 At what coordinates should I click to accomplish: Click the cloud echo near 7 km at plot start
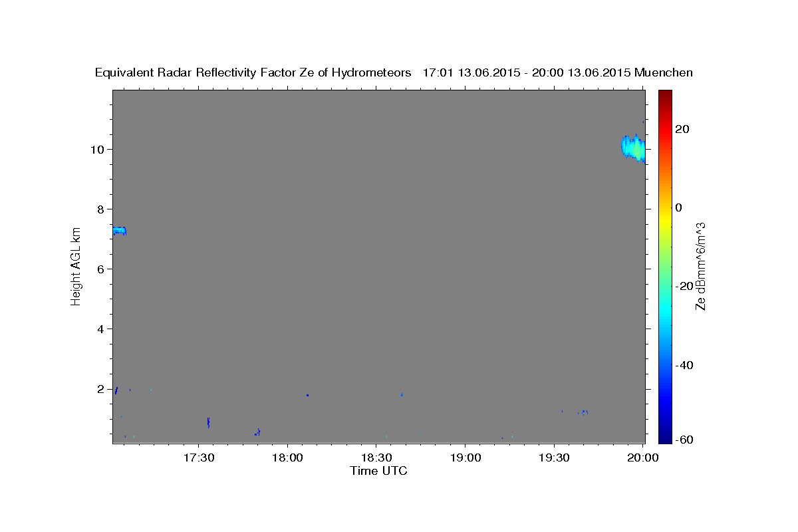pos(119,231)
